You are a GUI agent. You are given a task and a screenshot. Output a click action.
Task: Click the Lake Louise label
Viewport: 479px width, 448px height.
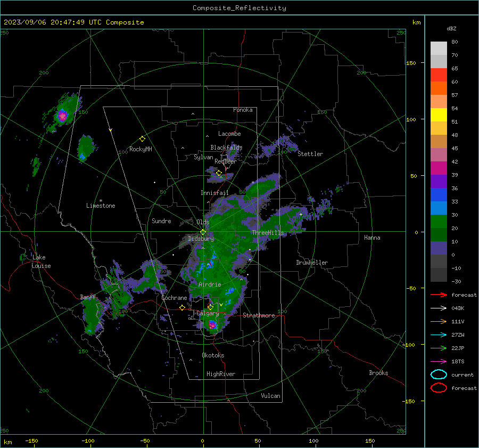click(41, 262)
